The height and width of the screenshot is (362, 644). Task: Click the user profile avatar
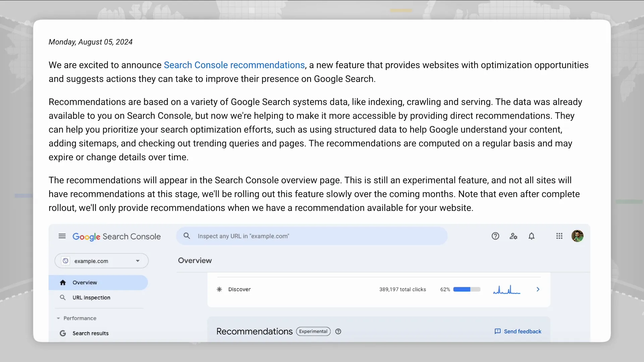[577, 236]
